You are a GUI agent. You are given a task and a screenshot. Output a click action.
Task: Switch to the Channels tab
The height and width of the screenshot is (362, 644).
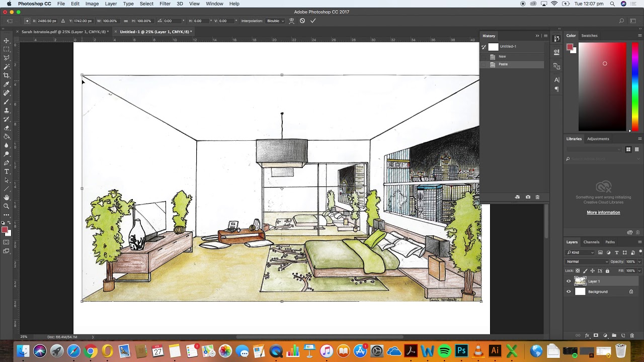(591, 242)
